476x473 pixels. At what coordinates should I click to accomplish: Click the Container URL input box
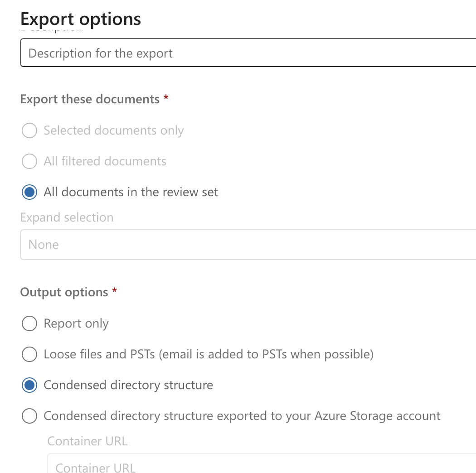(x=258, y=466)
